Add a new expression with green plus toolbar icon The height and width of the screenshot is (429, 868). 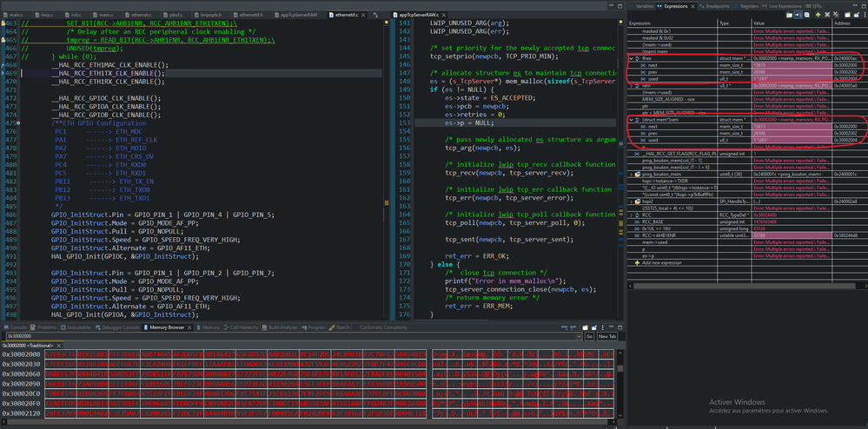(x=818, y=15)
